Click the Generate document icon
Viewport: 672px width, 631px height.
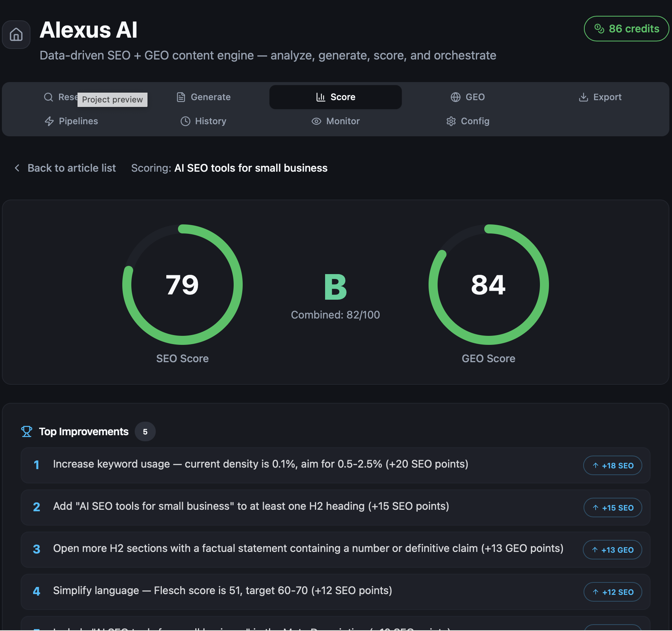(x=181, y=97)
